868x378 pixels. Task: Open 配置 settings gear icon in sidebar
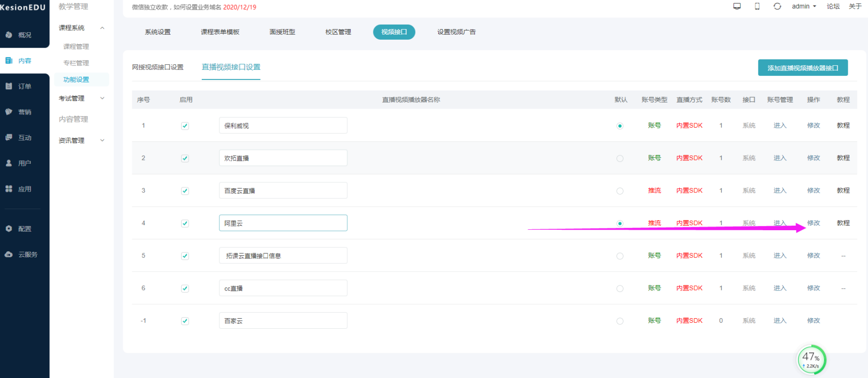click(9, 229)
